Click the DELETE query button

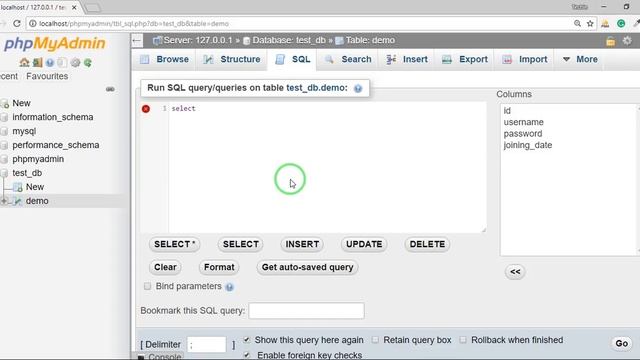point(427,244)
